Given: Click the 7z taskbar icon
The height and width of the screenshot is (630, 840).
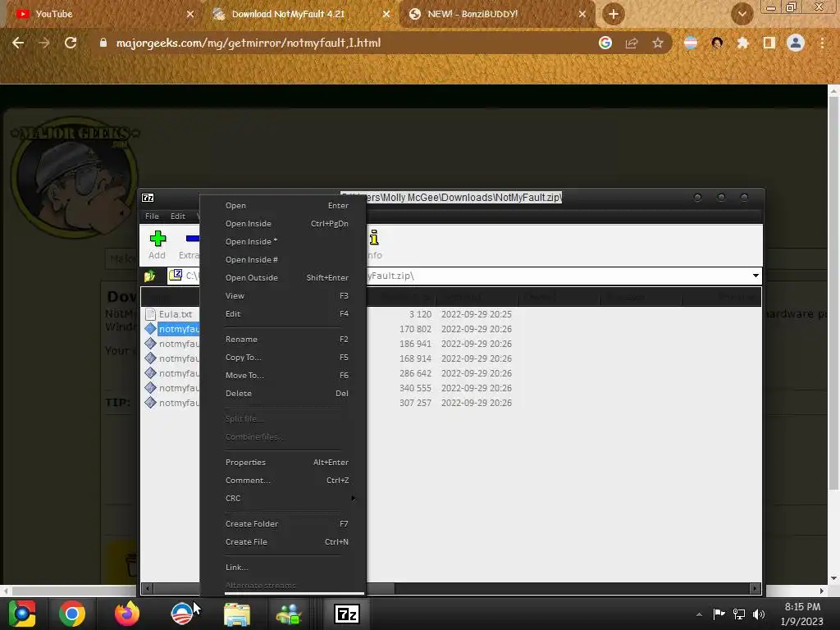Looking at the screenshot, I should [347, 614].
